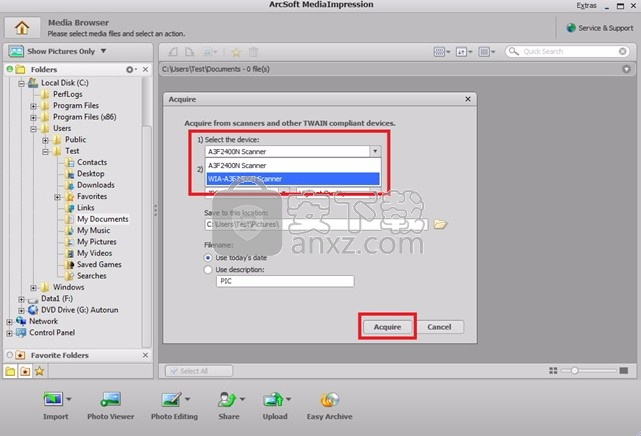
Task: Launch the Photo Viewer
Action: click(110, 405)
